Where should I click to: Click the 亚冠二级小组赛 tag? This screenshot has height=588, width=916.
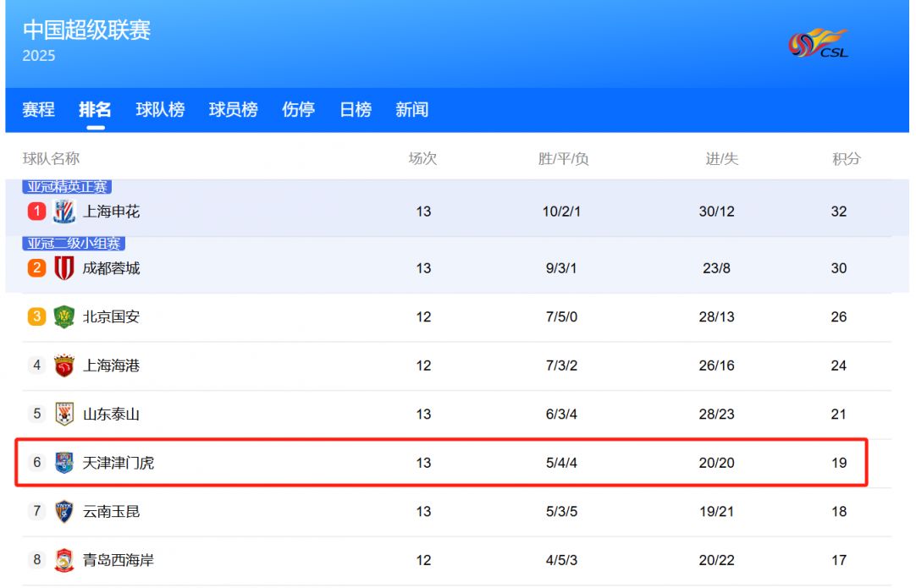[74, 243]
